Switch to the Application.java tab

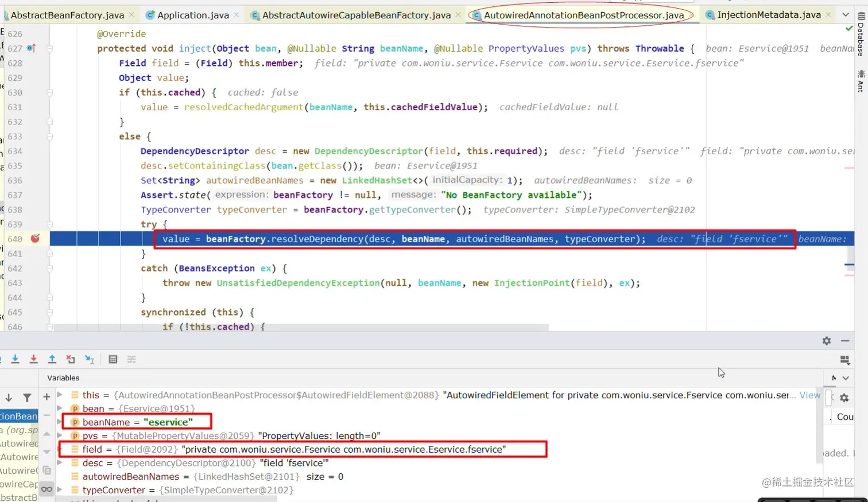pos(193,15)
